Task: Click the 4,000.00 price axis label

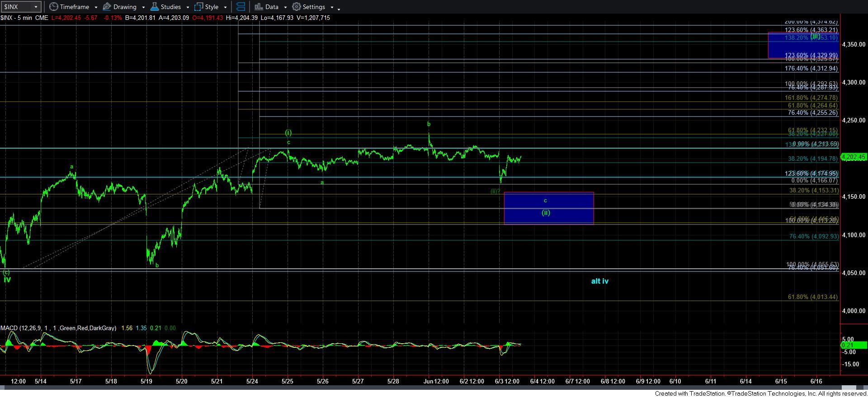Action: (x=854, y=311)
